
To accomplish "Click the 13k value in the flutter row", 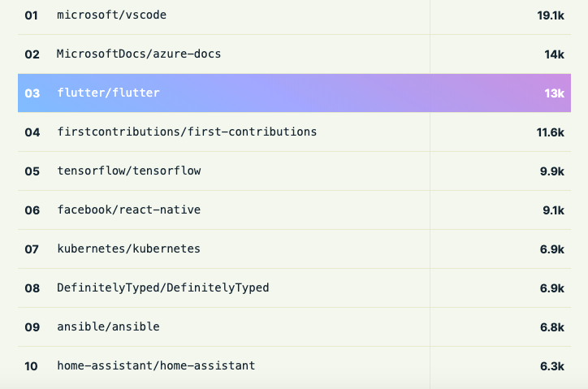I will [x=555, y=93].
